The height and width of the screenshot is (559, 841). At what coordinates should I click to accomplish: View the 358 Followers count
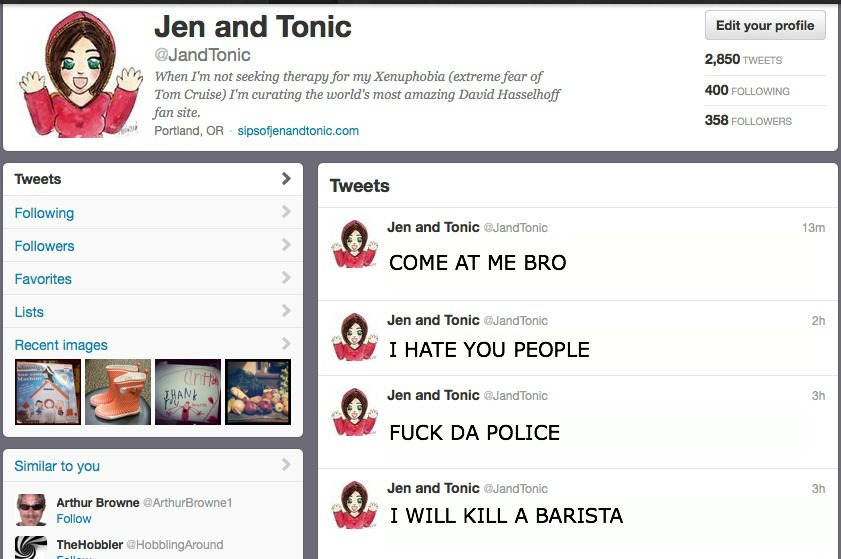[748, 120]
